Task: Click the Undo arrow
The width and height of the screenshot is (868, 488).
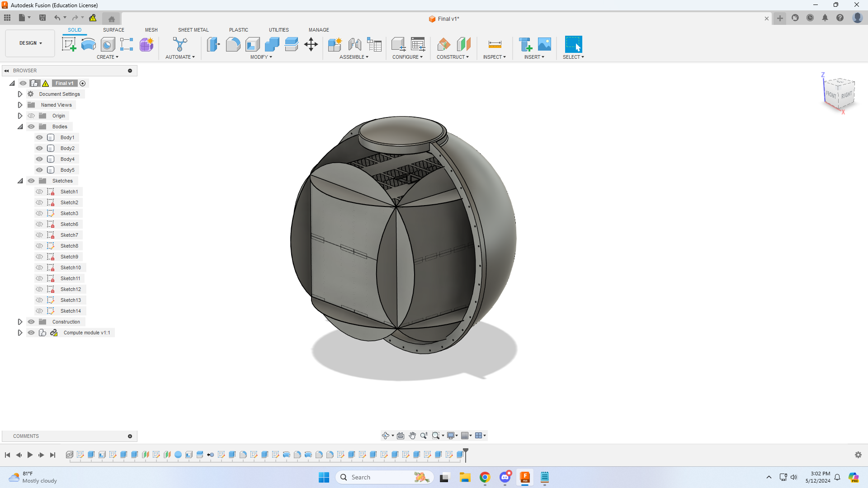Action: 57,18
